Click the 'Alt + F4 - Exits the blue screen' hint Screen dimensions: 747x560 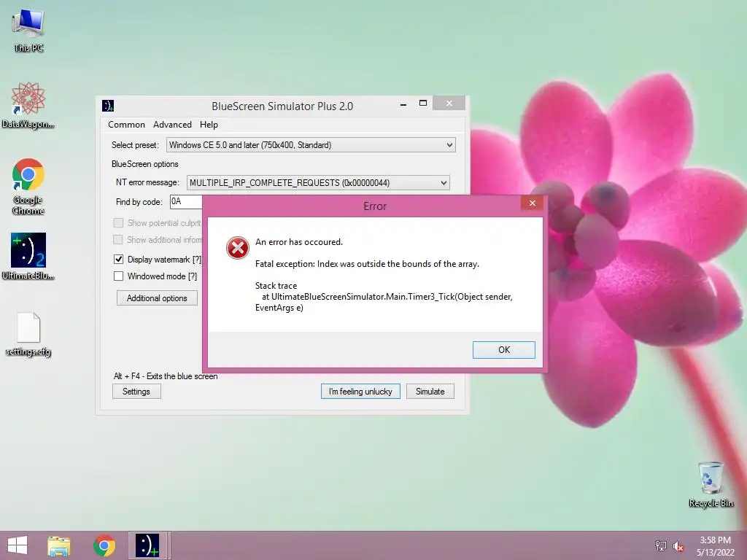pyautogui.click(x=166, y=376)
